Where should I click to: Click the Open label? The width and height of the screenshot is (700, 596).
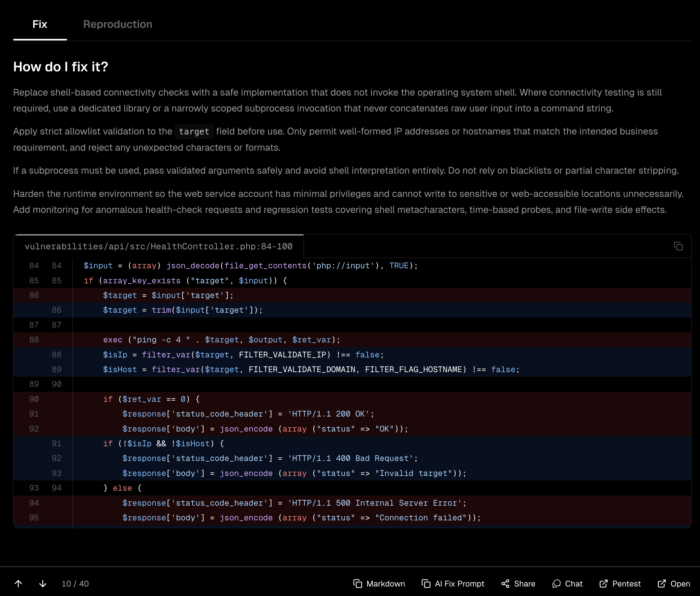[680, 584]
